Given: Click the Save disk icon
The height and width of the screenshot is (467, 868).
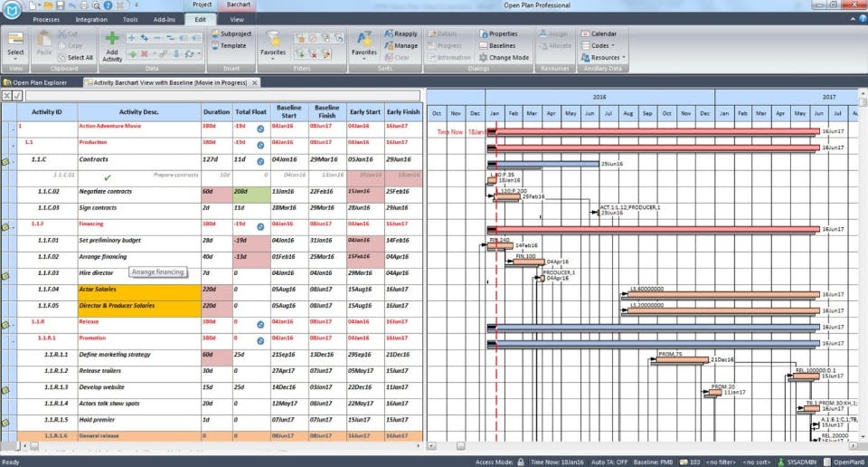Looking at the screenshot, I should [60, 5].
